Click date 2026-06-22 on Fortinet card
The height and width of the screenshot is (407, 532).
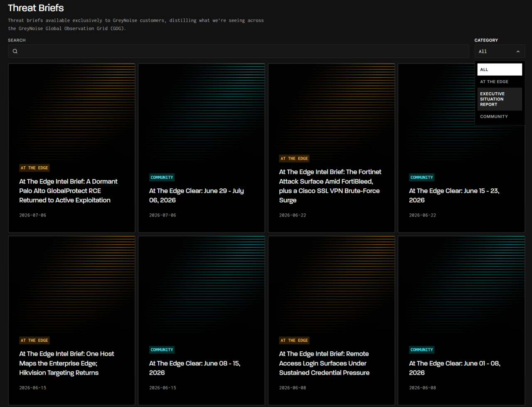pyautogui.click(x=293, y=215)
